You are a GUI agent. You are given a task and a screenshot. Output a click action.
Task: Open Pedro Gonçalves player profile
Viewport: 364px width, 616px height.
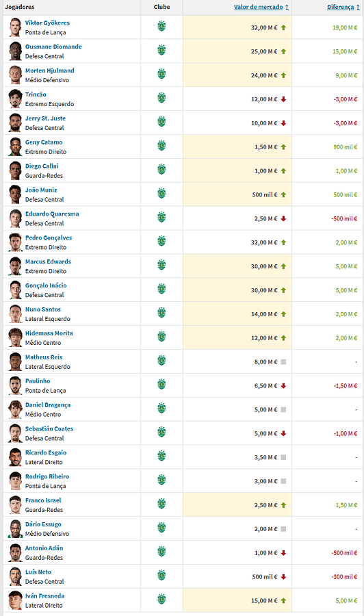[x=49, y=238]
